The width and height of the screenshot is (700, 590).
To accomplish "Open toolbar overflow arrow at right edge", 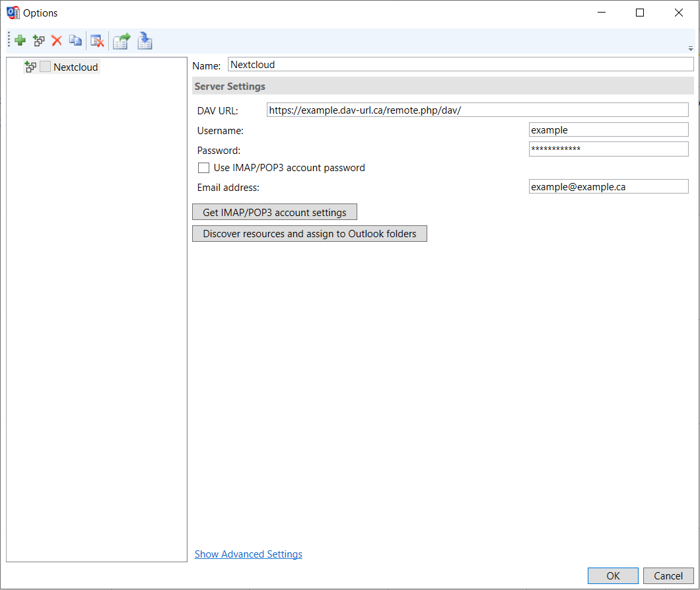I will point(691,48).
